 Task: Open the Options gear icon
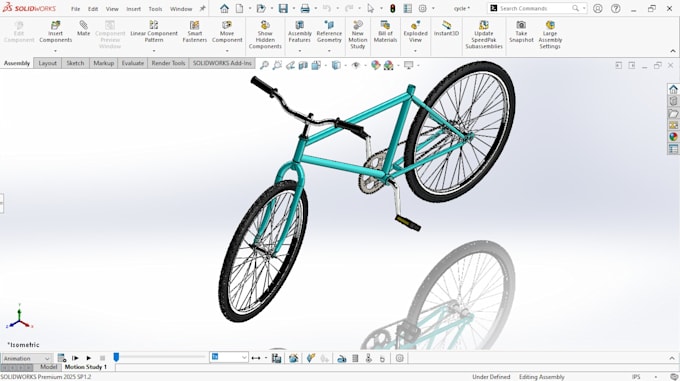(x=423, y=8)
